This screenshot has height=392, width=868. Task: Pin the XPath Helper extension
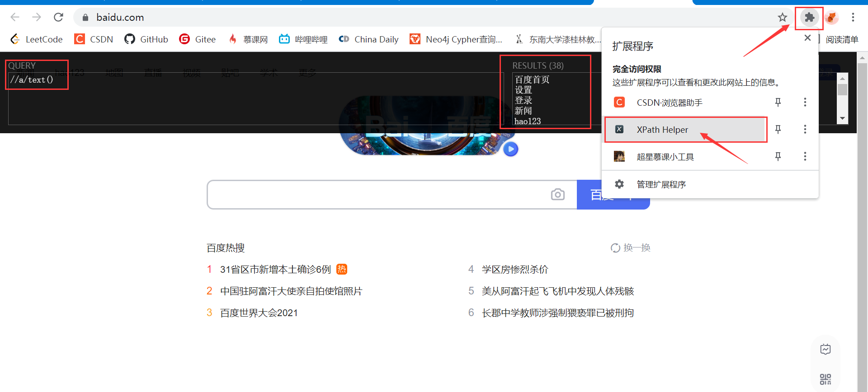point(778,130)
